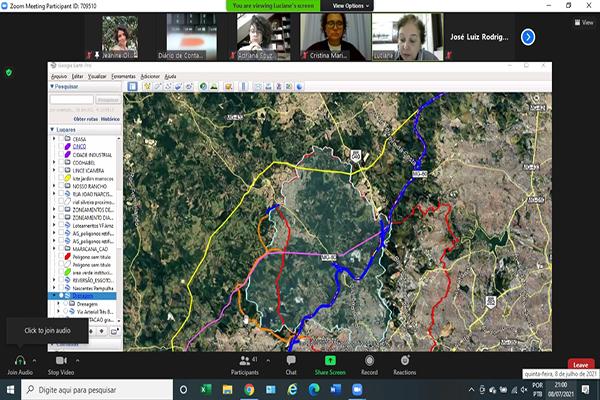Open the Participants panel in Zoom
Image resolution: width=600 pixels, height=400 pixels.
pos(245,365)
